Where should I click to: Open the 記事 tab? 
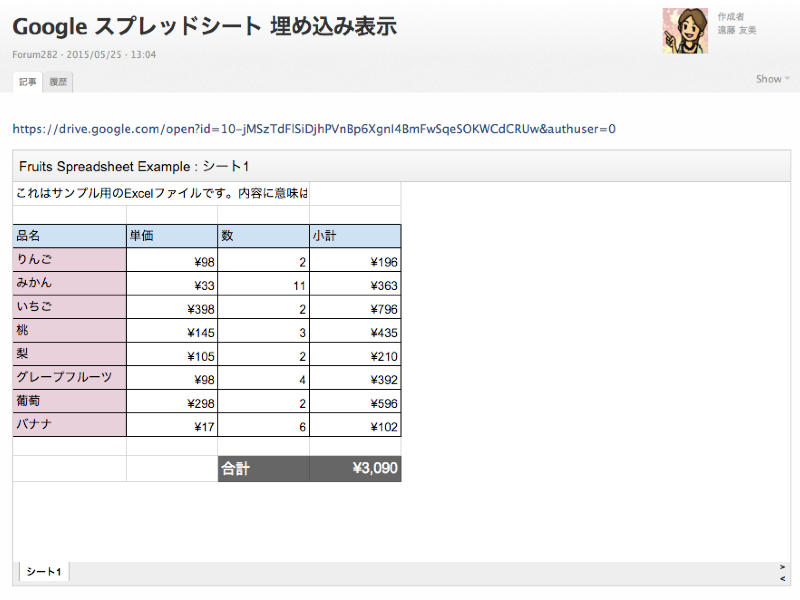coord(28,82)
